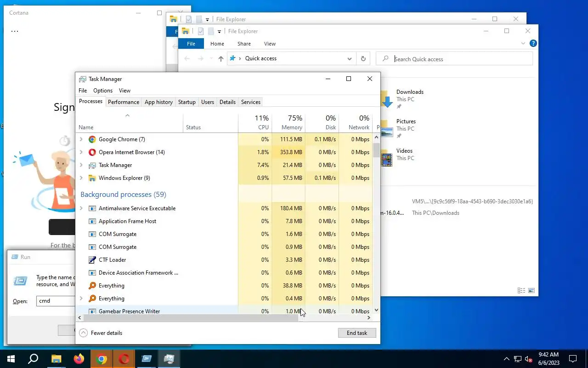Click the Antimalware Service Executable icon

click(x=92, y=208)
